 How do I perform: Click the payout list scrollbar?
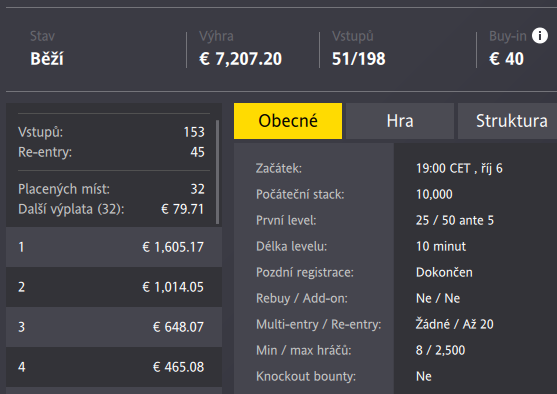point(217,172)
